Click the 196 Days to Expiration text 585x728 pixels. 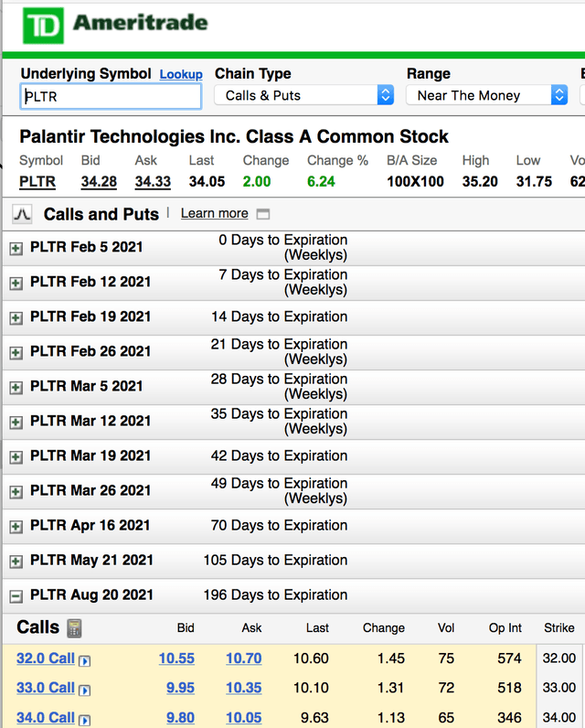click(275, 594)
